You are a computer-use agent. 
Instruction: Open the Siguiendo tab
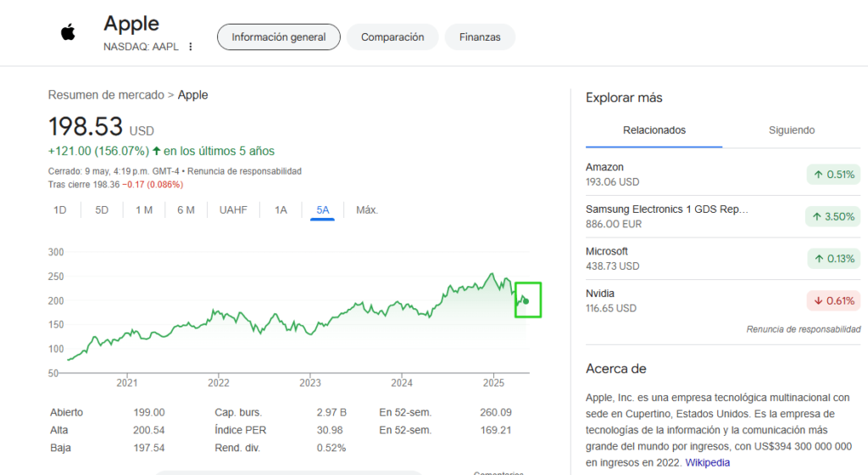coord(792,131)
